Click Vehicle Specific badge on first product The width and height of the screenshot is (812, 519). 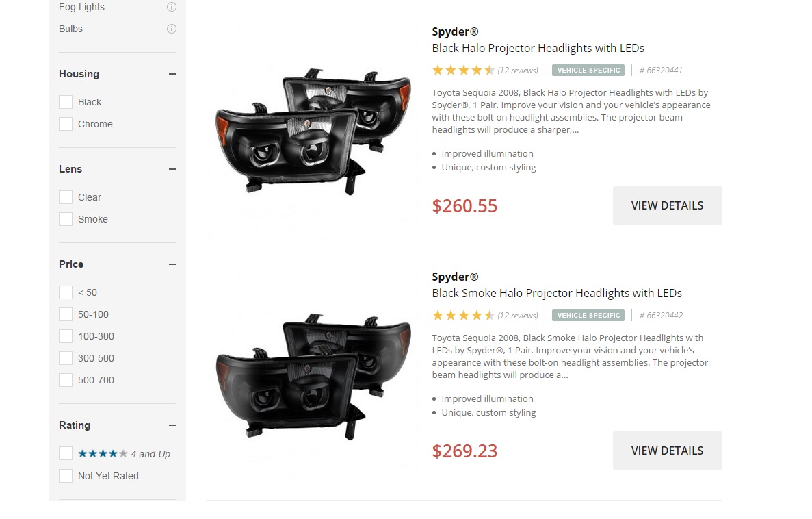[588, 70]
